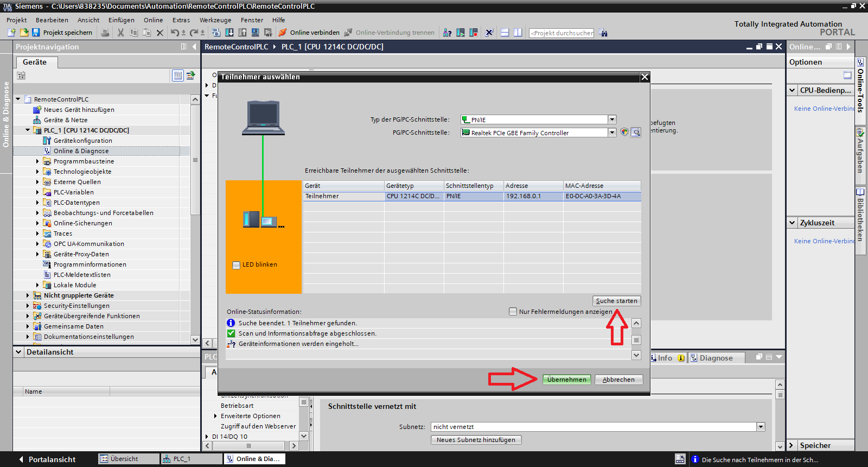Viewport: 868px width, 467px height.
Task: Download to device via toolbar icon
Action: (x=229, y=33)
